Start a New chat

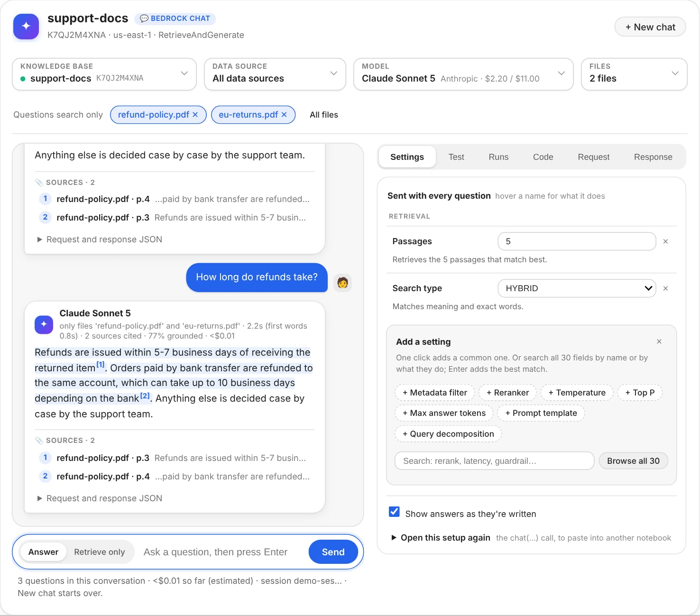pyautogui.click(x=650, y=27)
